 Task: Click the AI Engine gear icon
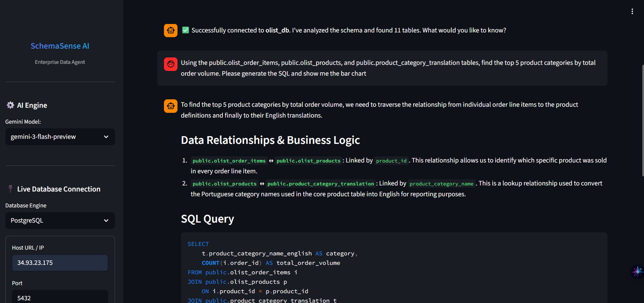[10, 105]
